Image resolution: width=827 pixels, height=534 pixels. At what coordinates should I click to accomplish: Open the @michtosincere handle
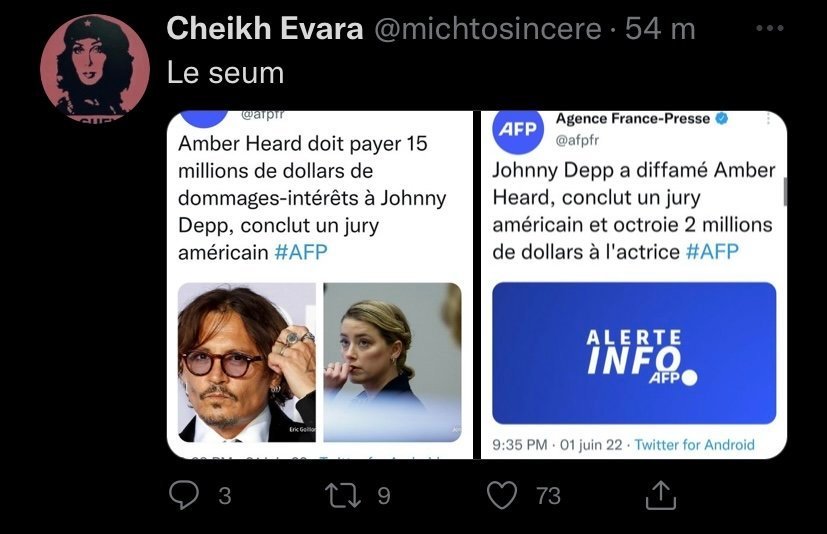point(488,30)
